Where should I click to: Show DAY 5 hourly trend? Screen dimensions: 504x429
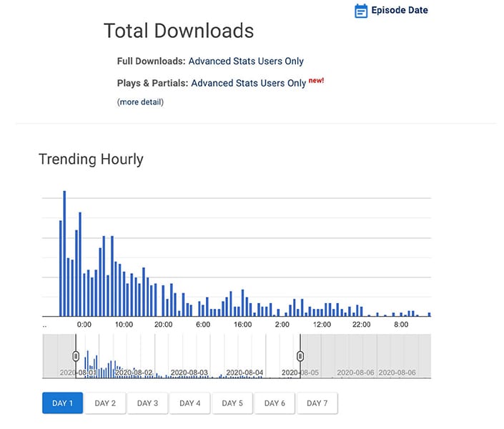coord(232,403)
